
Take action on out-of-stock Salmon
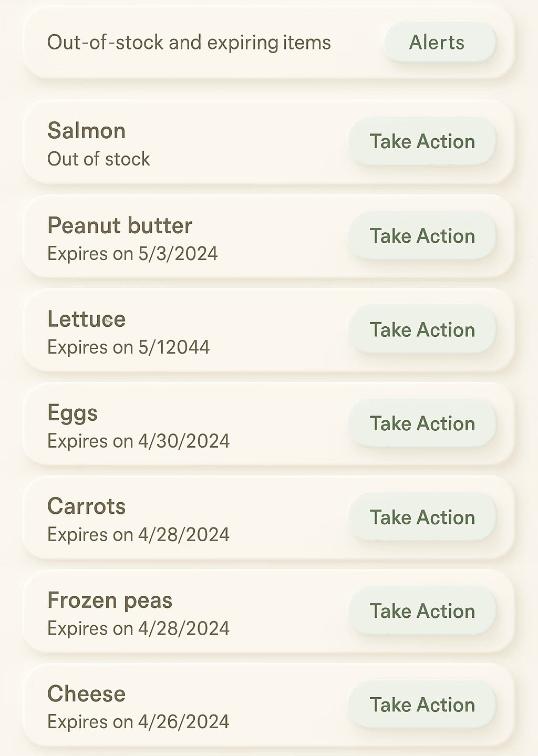point(422,141)
